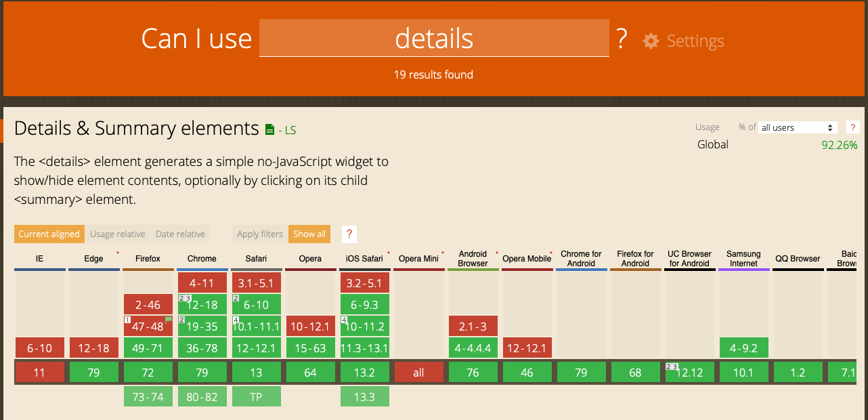Click the iOS Safari 3.2-5.1 cell
The image size is (868, 420).
coord(365,283)
